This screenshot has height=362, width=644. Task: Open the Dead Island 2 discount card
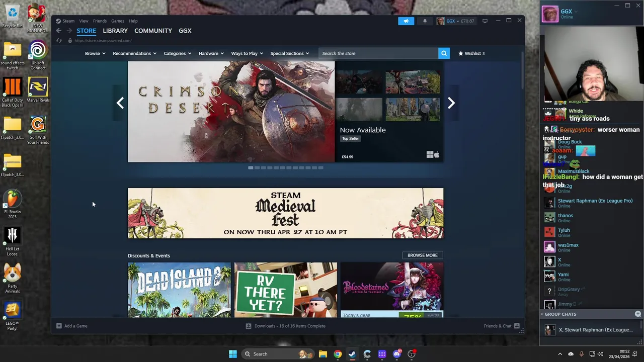click(179, 290)
